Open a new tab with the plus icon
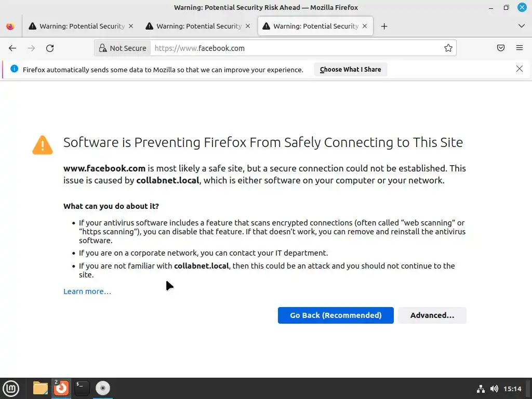532x399 pixels. 384,26
